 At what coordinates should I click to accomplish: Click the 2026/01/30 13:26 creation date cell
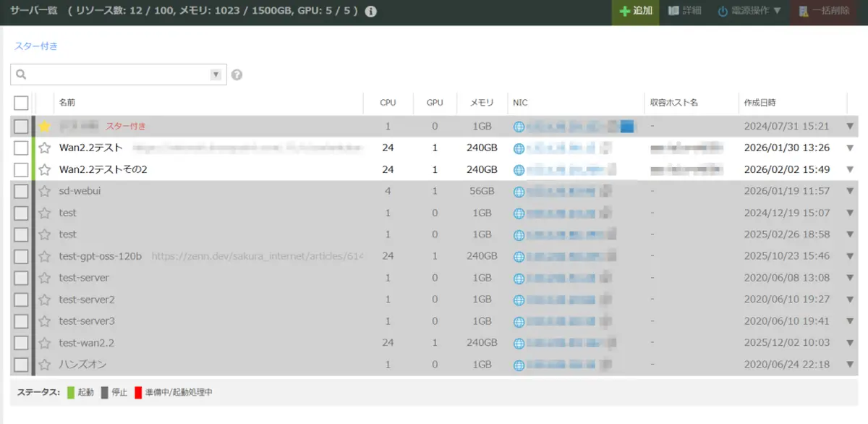pyautogui.click(x=787, y=148)
